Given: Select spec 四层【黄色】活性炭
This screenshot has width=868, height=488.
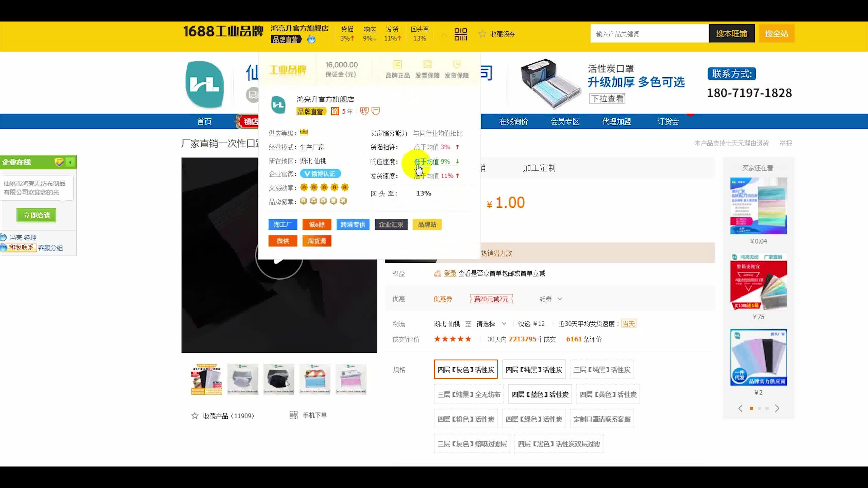Looking at the screenshot, I should [608, 394].
